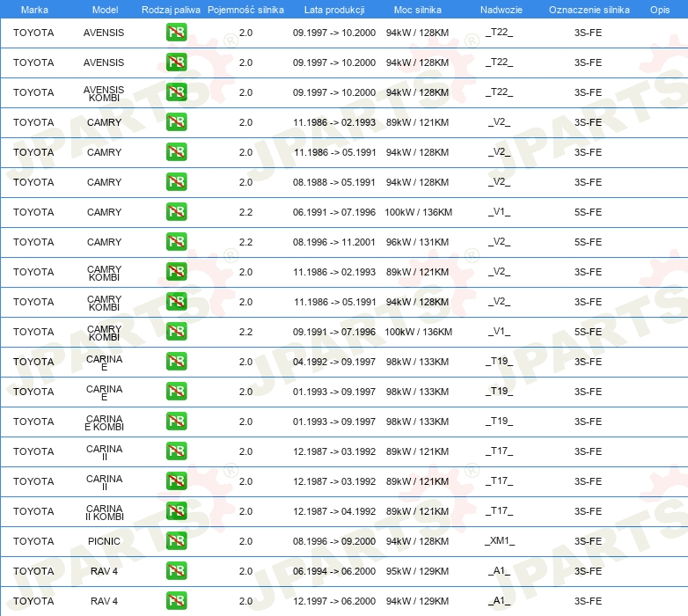Click the 08.1996 -> 11.2001 production years cell
This screenshot has height=616, width=688.
[x=334, y=242]
